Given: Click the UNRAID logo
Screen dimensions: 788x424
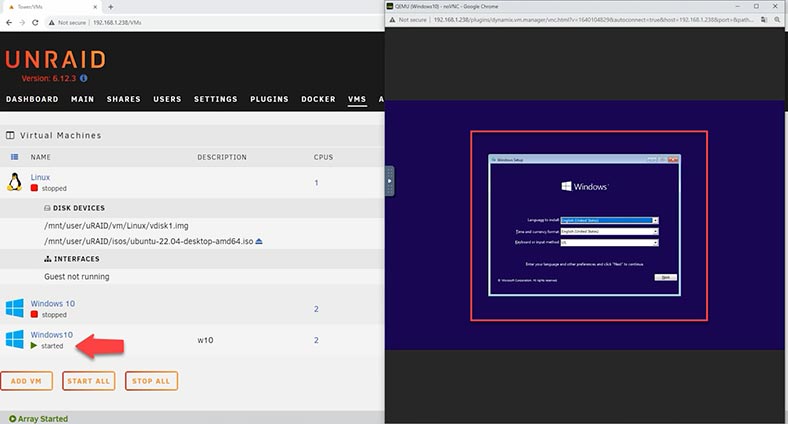Looking at the screenshot, I should tap(56, 60).
